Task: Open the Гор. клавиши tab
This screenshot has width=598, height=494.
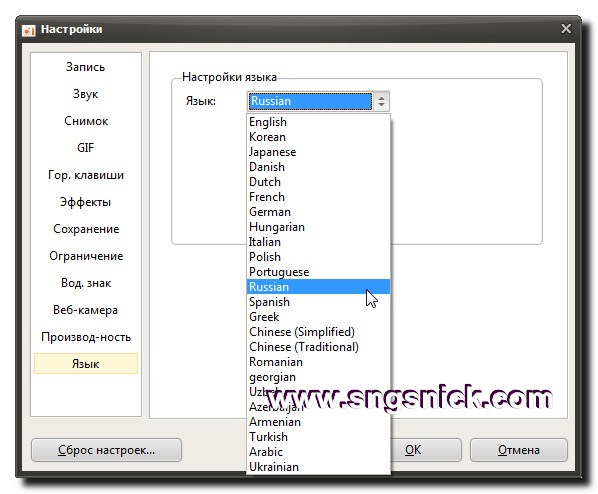Action: pos(85,175)
